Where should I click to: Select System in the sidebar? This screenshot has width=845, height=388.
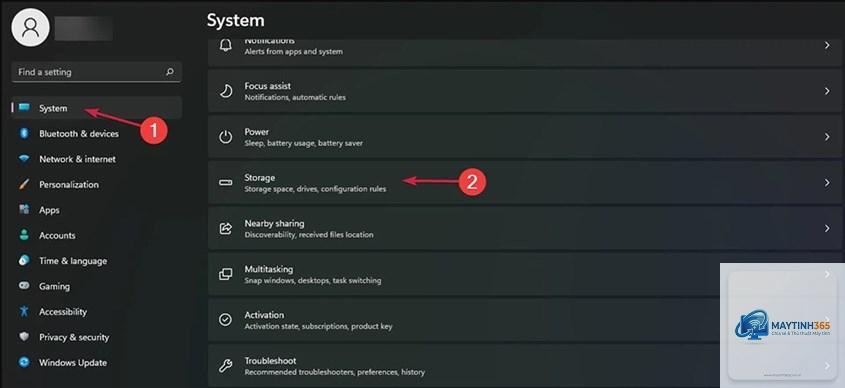pos(96,108)
